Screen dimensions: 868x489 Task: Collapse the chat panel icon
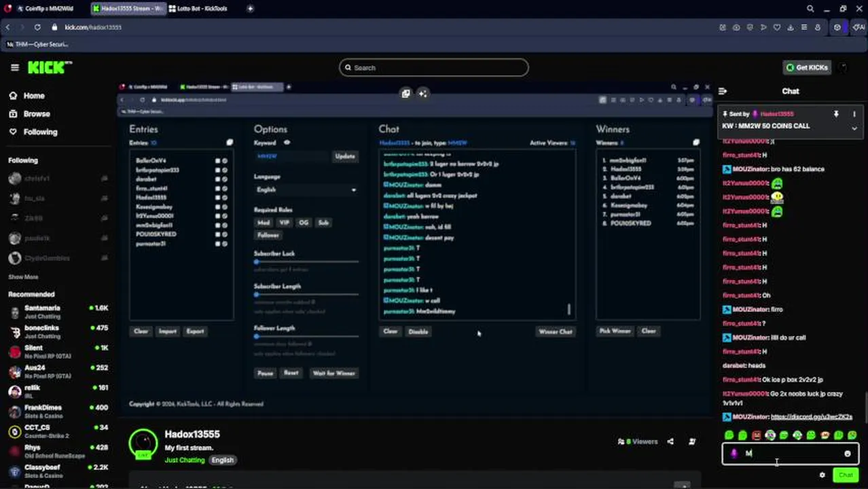(x=723, y=91)
